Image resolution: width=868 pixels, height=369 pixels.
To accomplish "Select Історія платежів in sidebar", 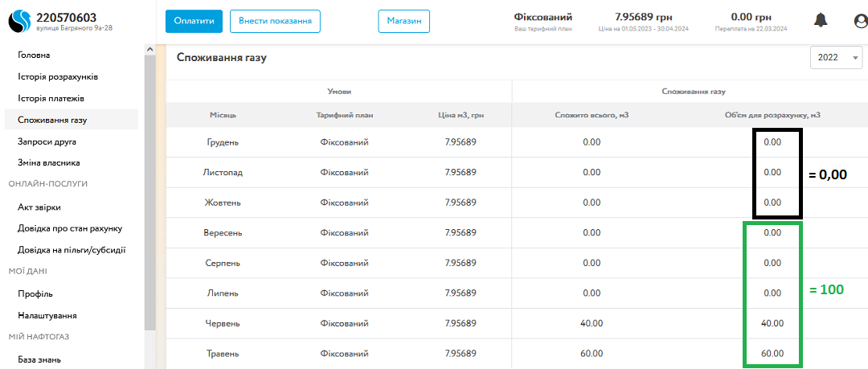I will (x=51, y=98).
